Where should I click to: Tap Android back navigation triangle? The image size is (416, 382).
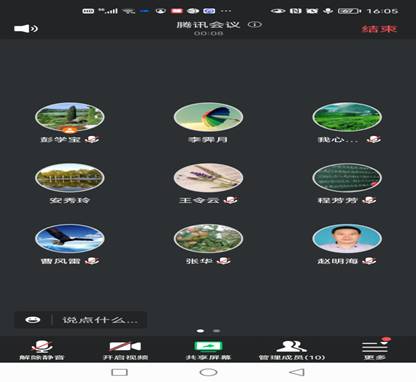point(297,372)
